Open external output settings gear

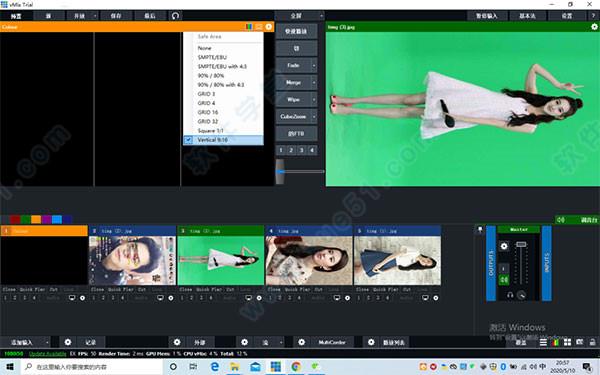click(177, 342)
